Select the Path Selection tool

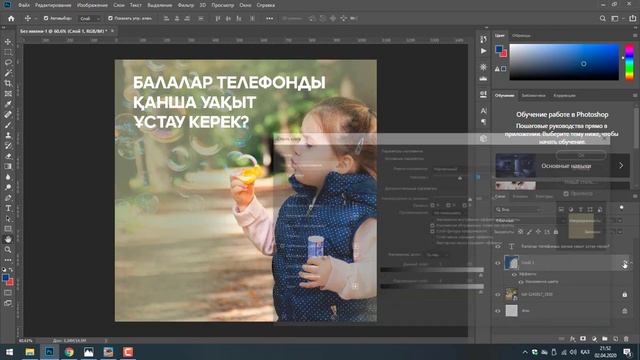(x=8, y=219)
